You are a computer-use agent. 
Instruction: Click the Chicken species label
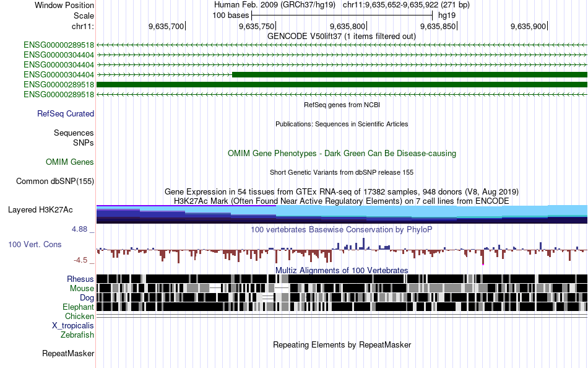click(79, 316)
